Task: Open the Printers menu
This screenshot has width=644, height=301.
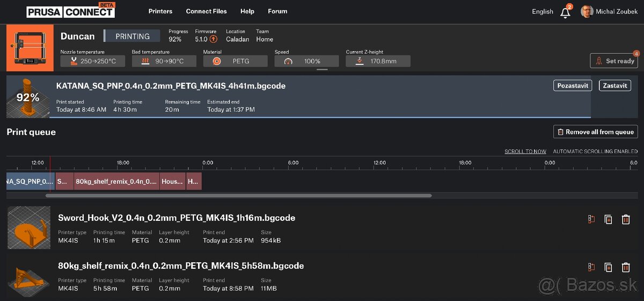Action: 160,11
